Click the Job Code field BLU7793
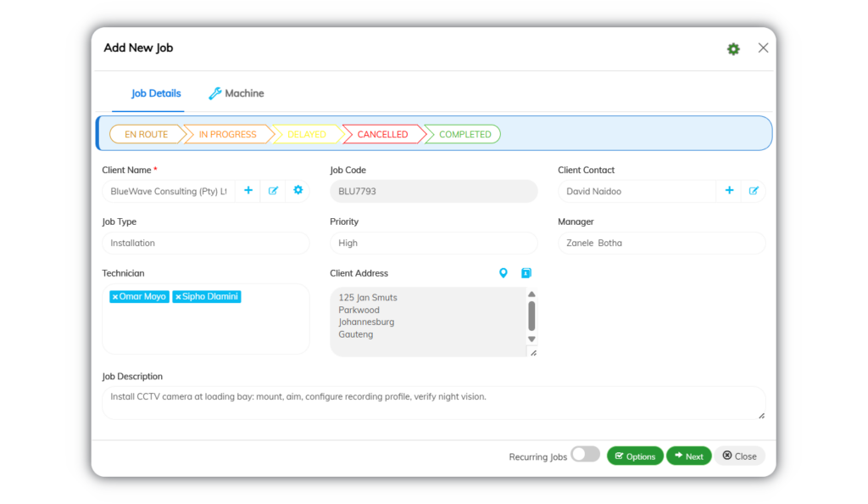 pyautogui.click(x=433, y=191)
